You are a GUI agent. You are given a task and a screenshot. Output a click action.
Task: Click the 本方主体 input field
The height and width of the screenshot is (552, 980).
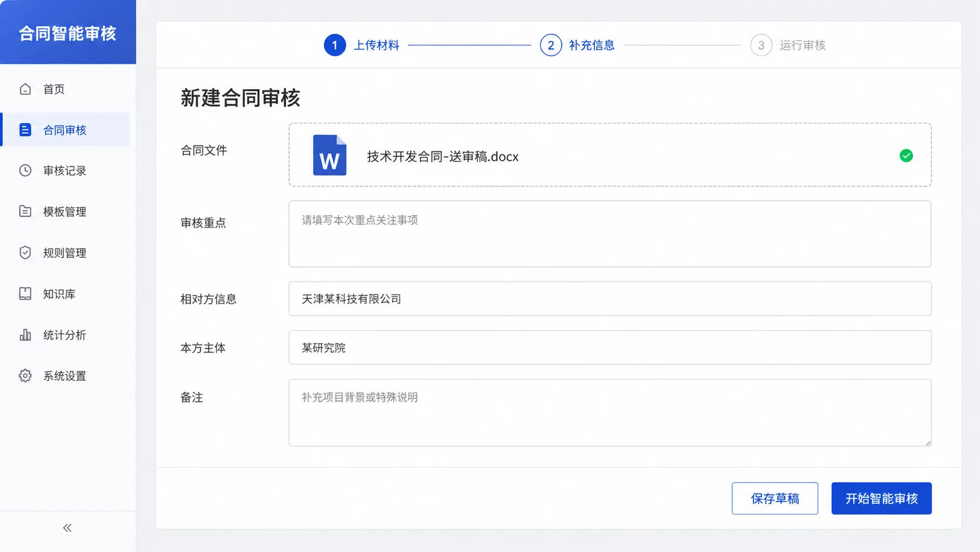[610, 347]
